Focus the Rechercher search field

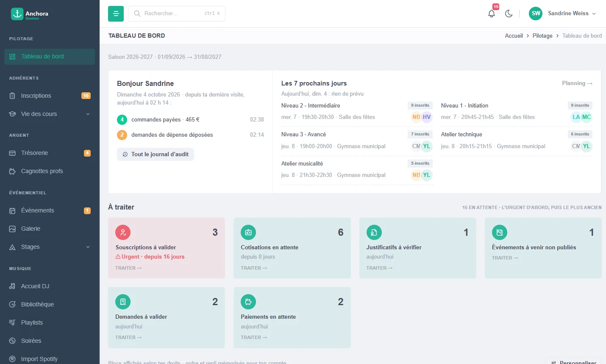coord(177,14)
